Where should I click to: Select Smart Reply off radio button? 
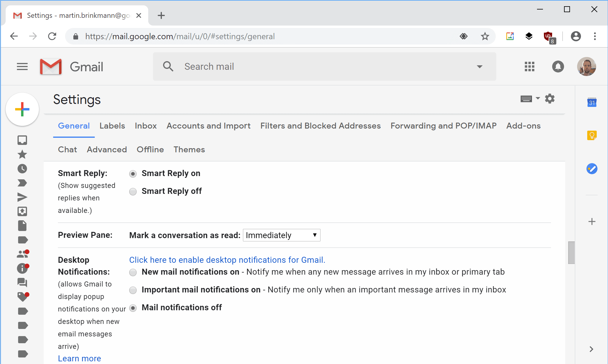point(133,191)
